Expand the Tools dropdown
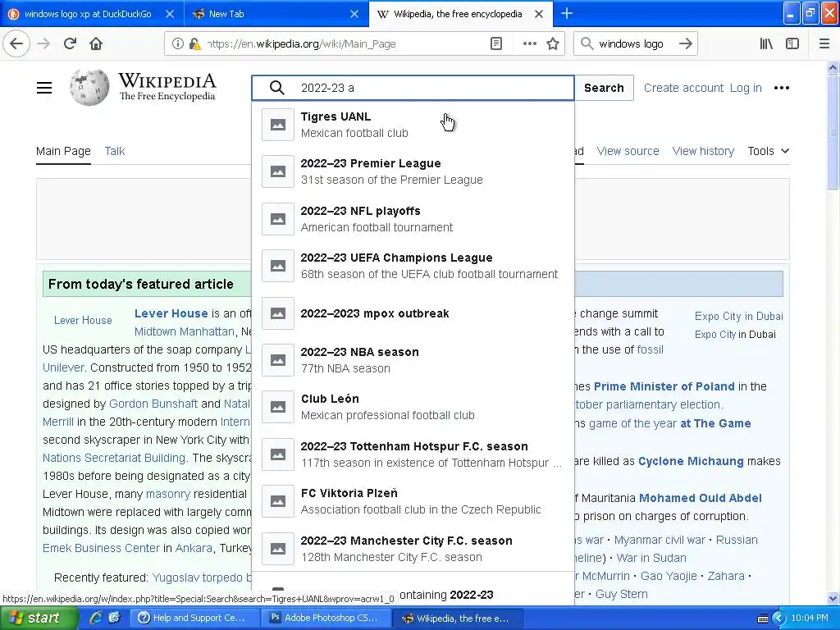 (x=768, y=151)
